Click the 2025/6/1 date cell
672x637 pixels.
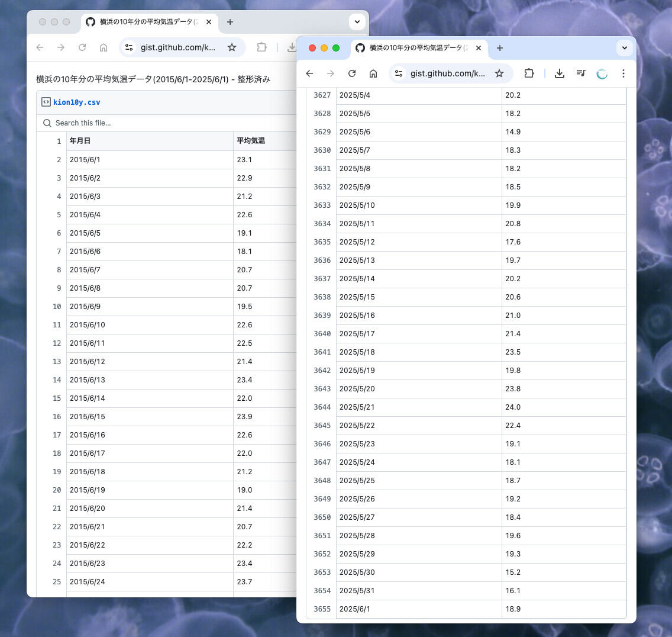tap(419, 609)
